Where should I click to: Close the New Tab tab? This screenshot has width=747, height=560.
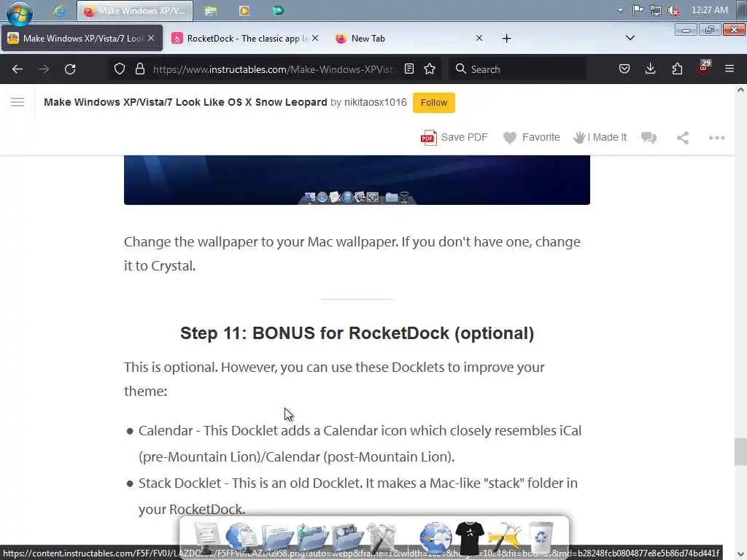click(x=479, y=38)
